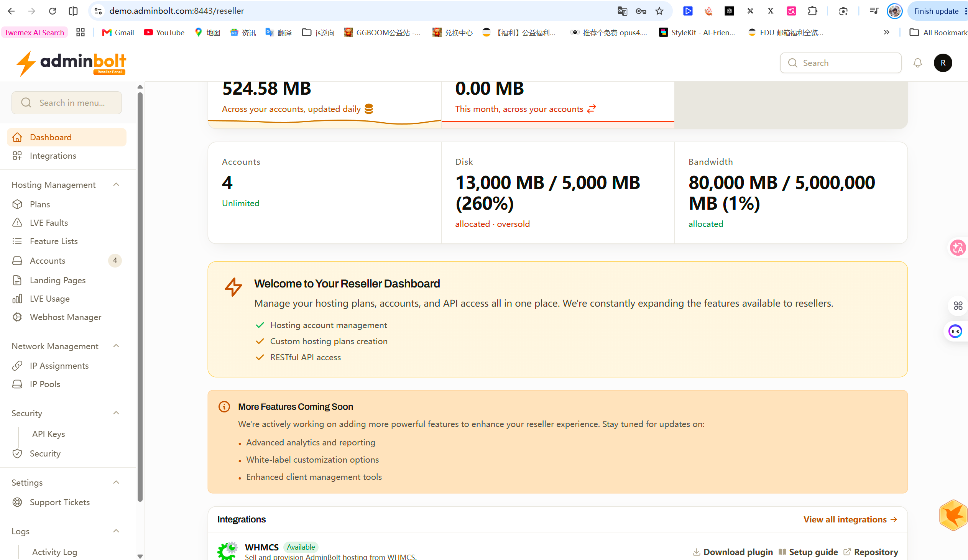968x560 pixels.
Task: Open the notifications bell icon
Action: tap(917, 63)
